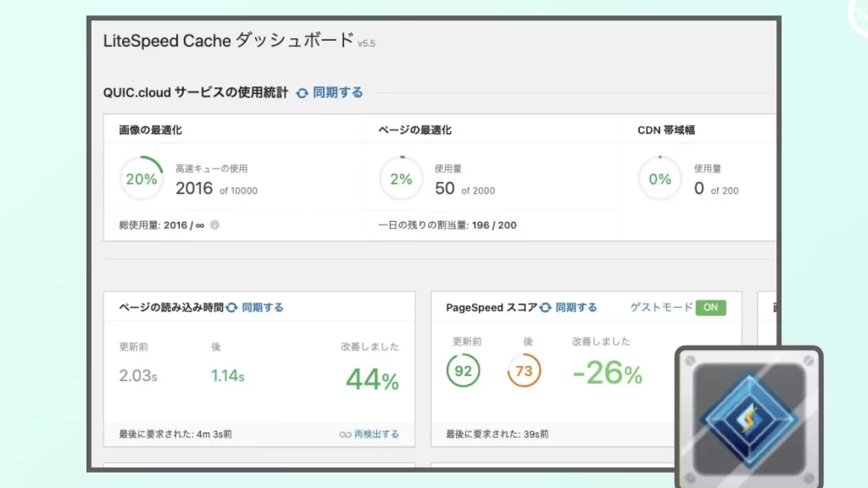The image size is (868, 488).
Task: Click the 2% page optimization gauge
Action: [401, 179]
